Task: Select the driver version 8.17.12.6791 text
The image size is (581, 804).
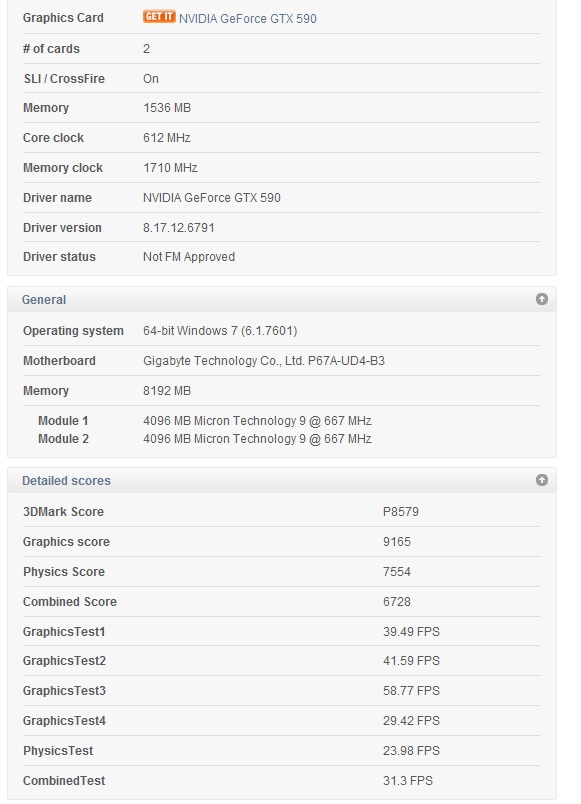Action: click(178, 228)
